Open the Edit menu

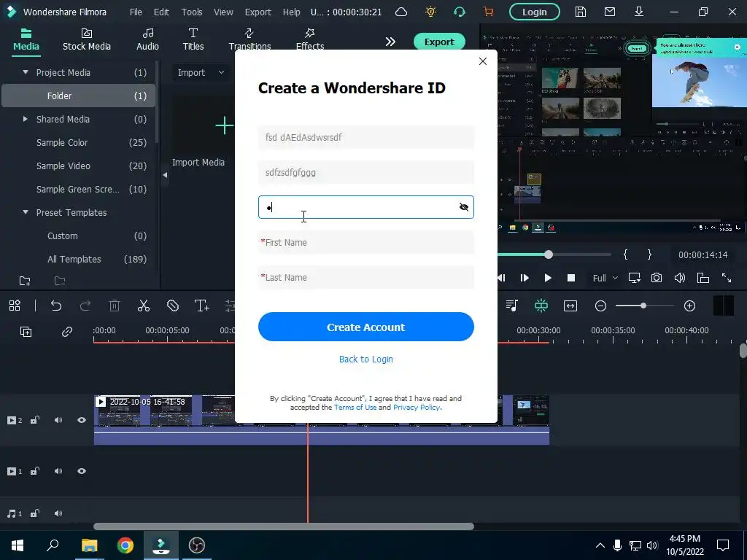tap(161, 12)
